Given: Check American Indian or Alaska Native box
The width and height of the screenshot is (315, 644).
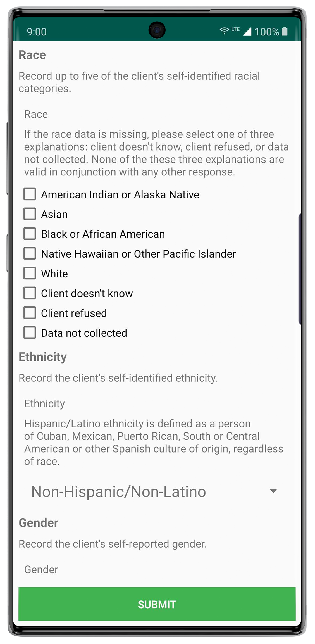Looking at the screenshot, I should click(x=30, y=194).
